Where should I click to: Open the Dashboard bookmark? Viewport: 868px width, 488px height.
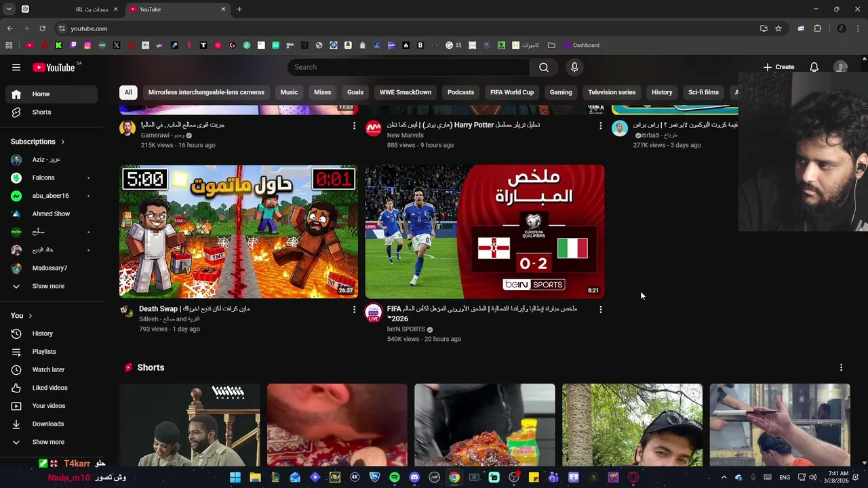point(581,45)
